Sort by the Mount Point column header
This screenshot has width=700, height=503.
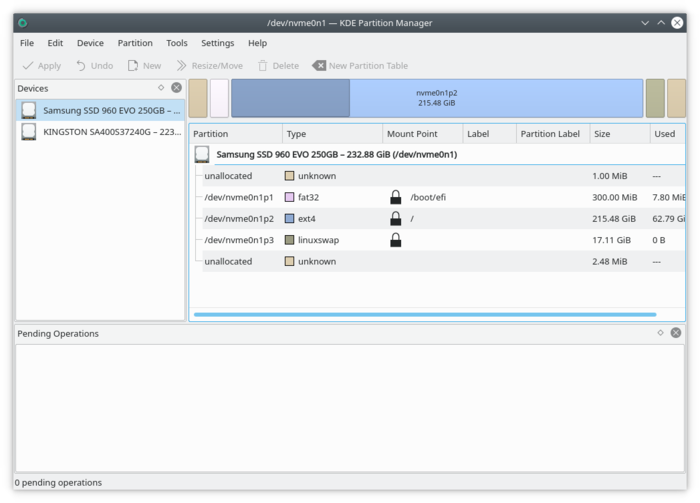(412, 134)
